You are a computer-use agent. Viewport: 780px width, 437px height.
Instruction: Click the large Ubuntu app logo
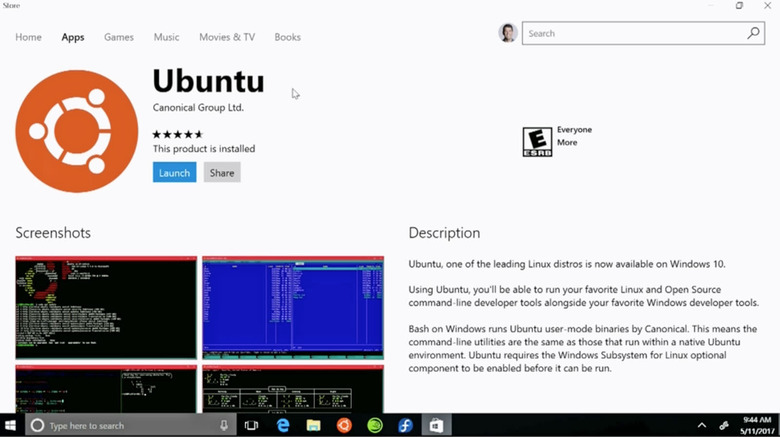77,131
